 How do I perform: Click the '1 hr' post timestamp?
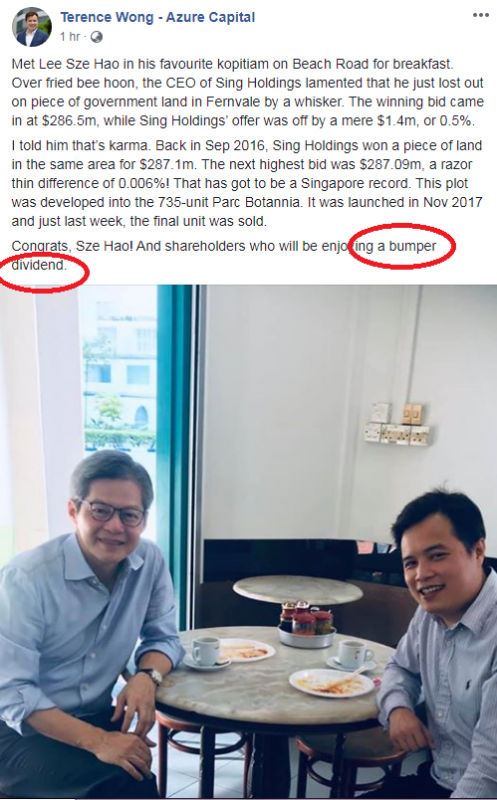coord(70,37)
